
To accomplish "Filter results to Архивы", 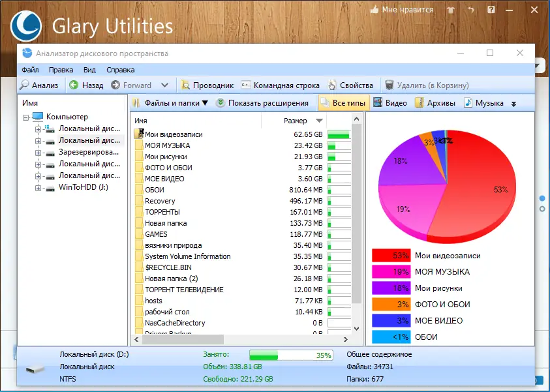I will (x=435, y=103).
